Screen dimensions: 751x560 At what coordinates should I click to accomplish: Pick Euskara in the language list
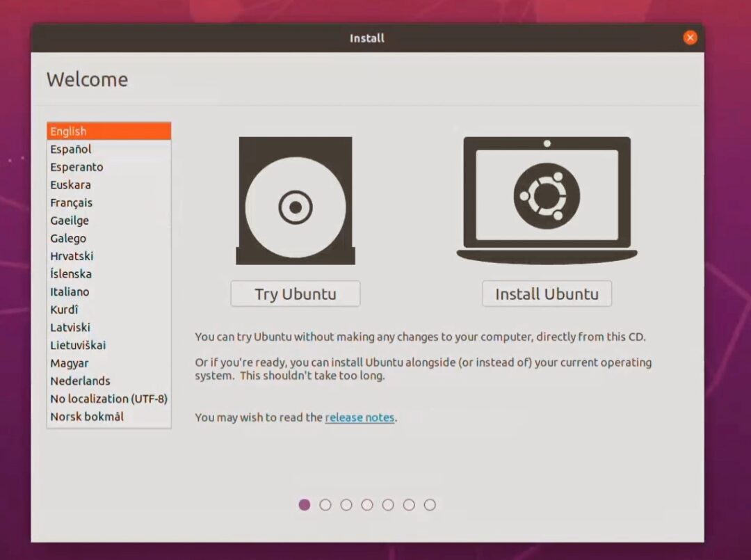tap(108, 184)
